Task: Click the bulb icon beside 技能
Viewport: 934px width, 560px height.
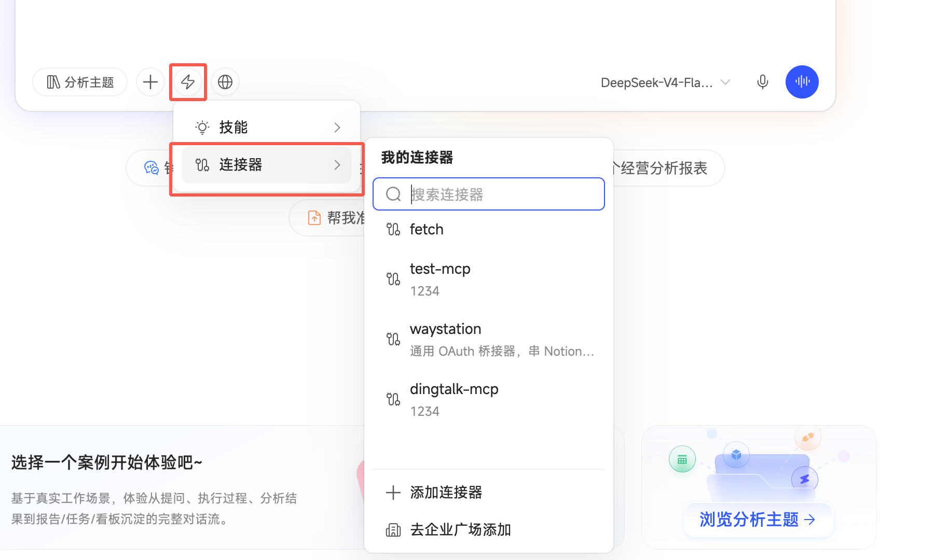Action: point(202,128)
